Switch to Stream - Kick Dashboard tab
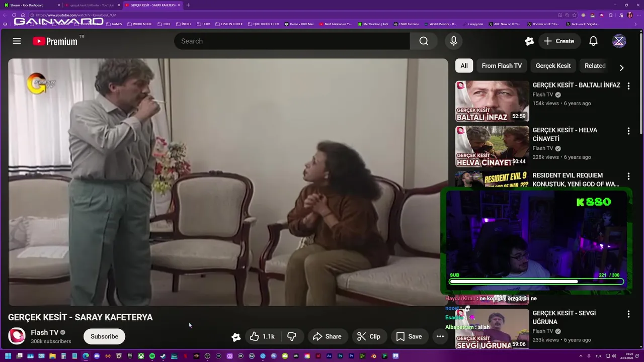This screenshot has height=362, width=644. click(x=31, y=5)
